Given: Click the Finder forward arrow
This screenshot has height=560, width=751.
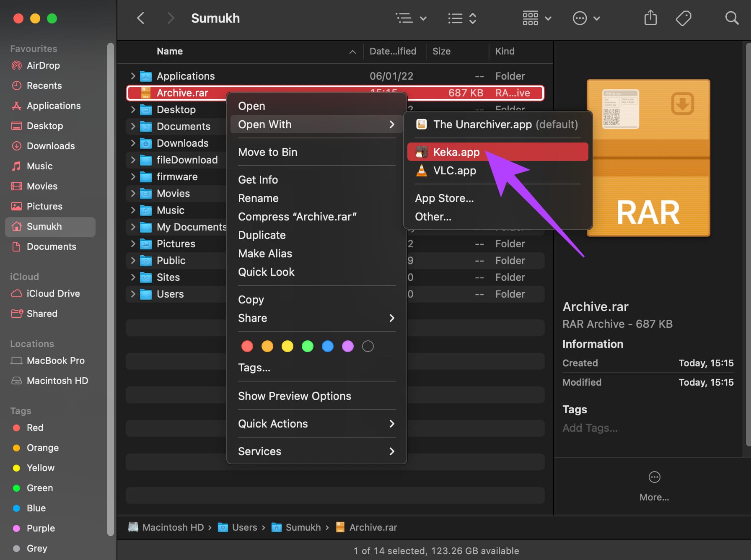Looking at the screenshot, I should coord(170,18).
